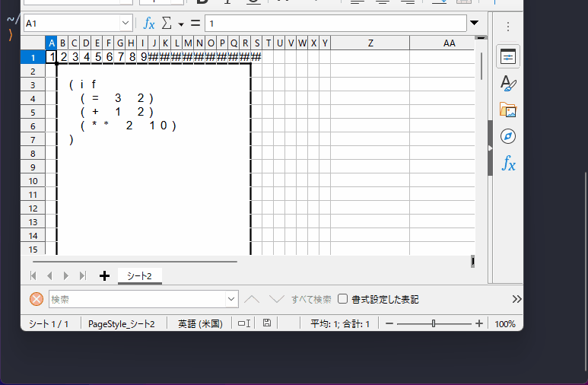Click the Name Box showing A1
Image resolution: width=588 pixels, height=385 pixels.
click(x=72, y=24)
